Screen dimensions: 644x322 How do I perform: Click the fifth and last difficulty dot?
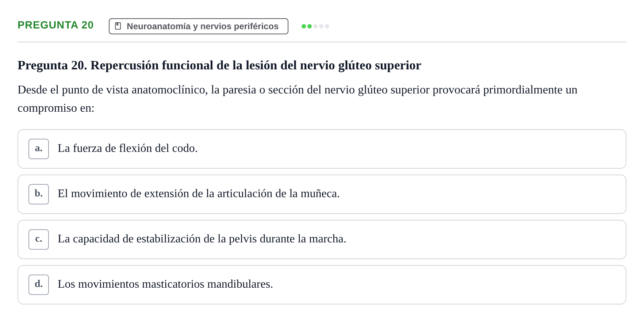(327, 26)
